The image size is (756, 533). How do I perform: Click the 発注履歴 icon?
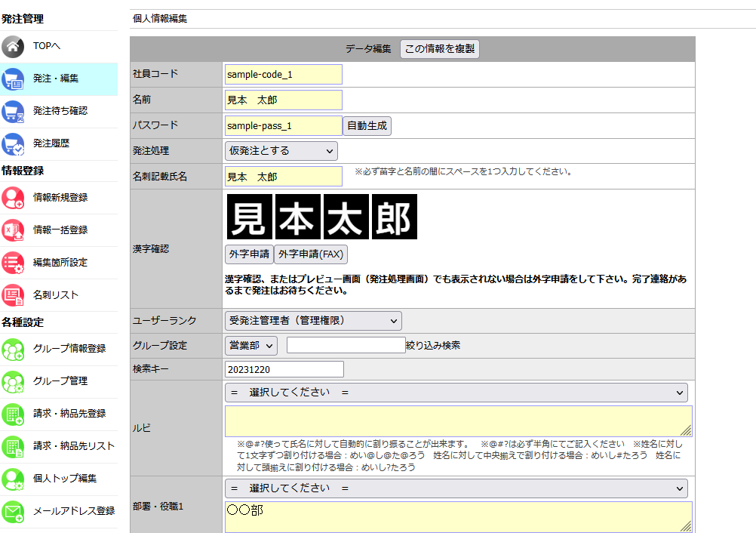point(13,143)
